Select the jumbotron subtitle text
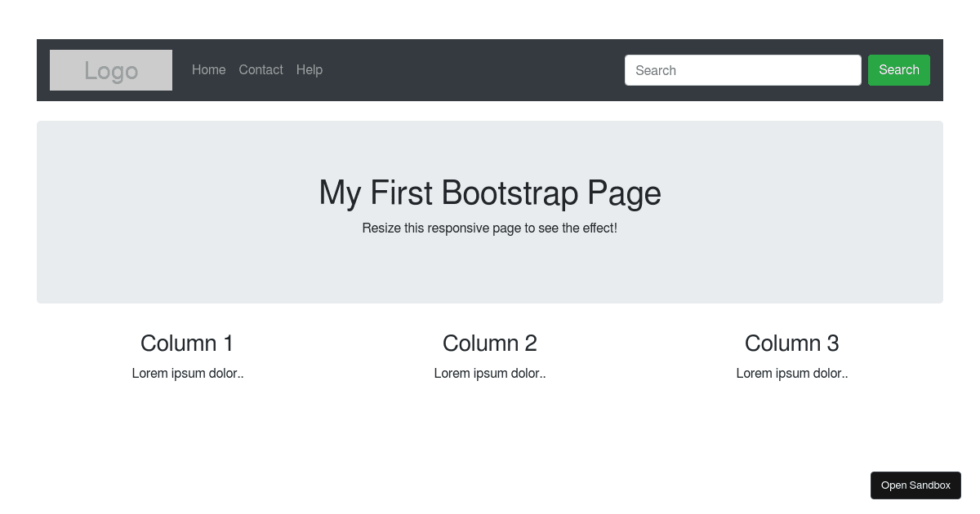The width and height of the screenshot is (980, 514). [489, 228]
